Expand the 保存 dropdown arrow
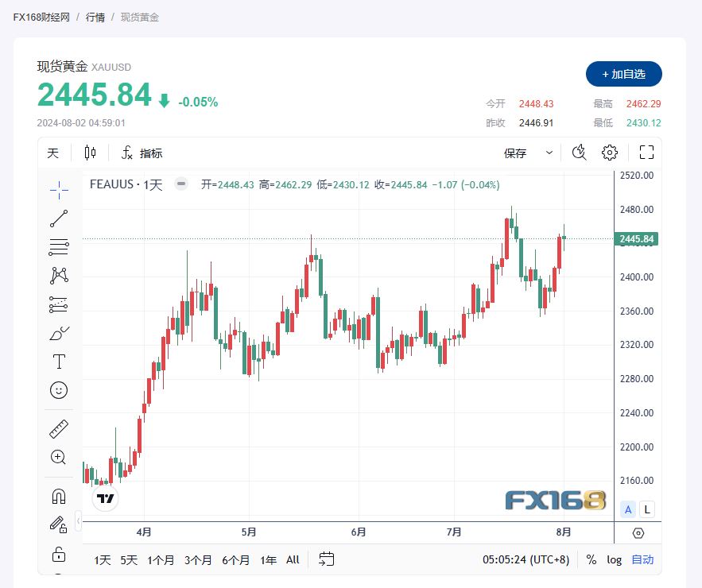The width and height of the screenshot is (702, 588). tap(549, 153)
